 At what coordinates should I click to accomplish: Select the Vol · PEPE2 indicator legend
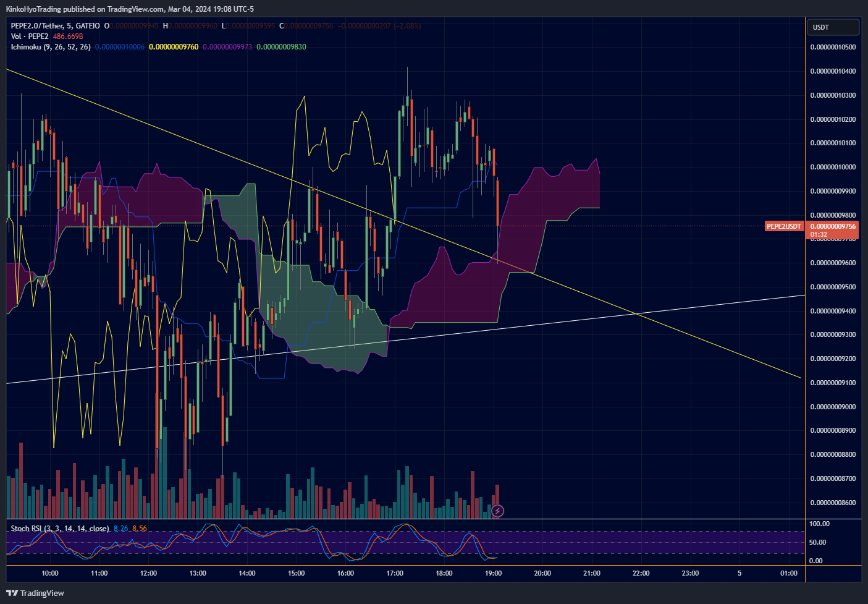coord(29,36)
